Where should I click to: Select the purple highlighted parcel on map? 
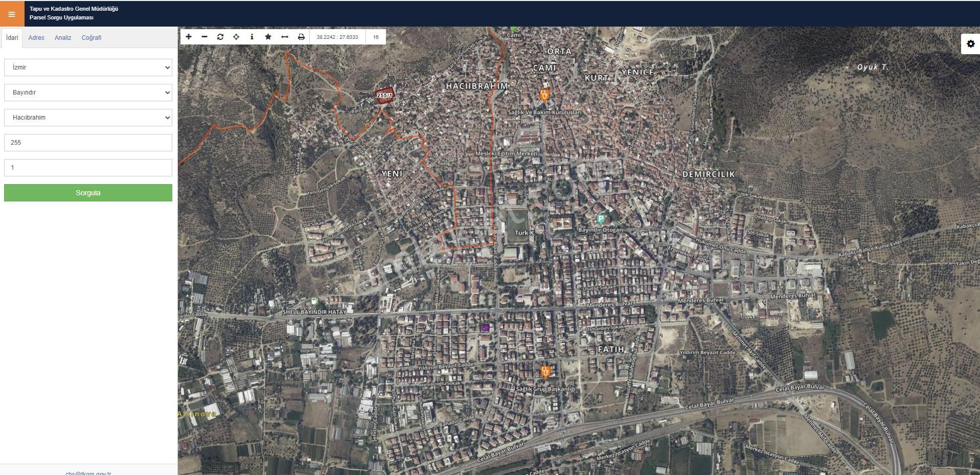tap(485, 327)
